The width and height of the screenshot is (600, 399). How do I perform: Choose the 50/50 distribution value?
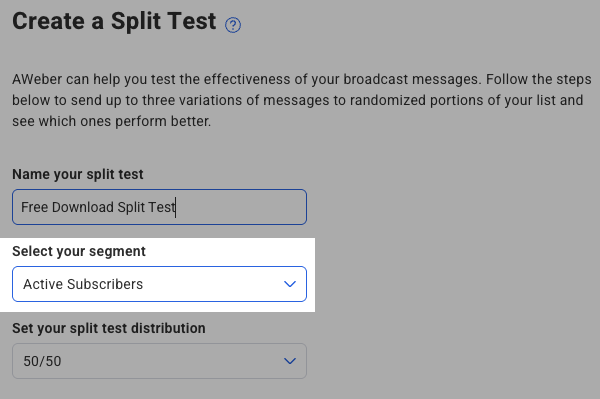coord(42,361)
